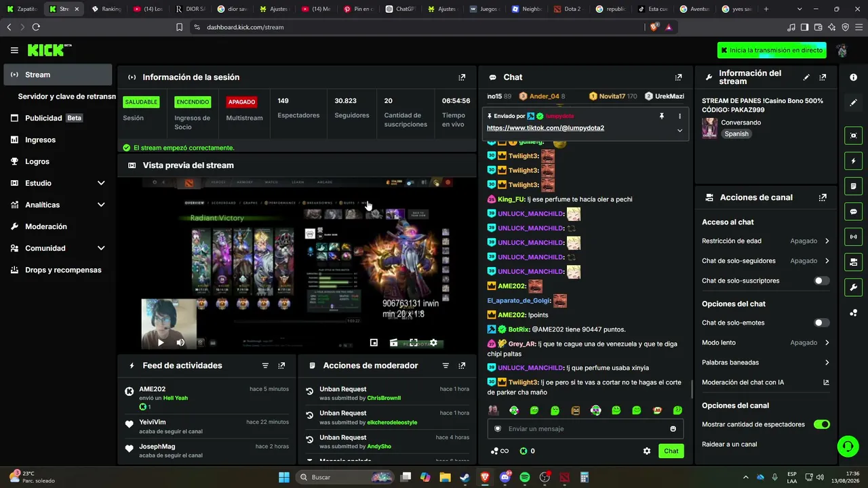Open Drops y recompensas section
This screenshot has width=868, height=488.
tap(58, 270)
